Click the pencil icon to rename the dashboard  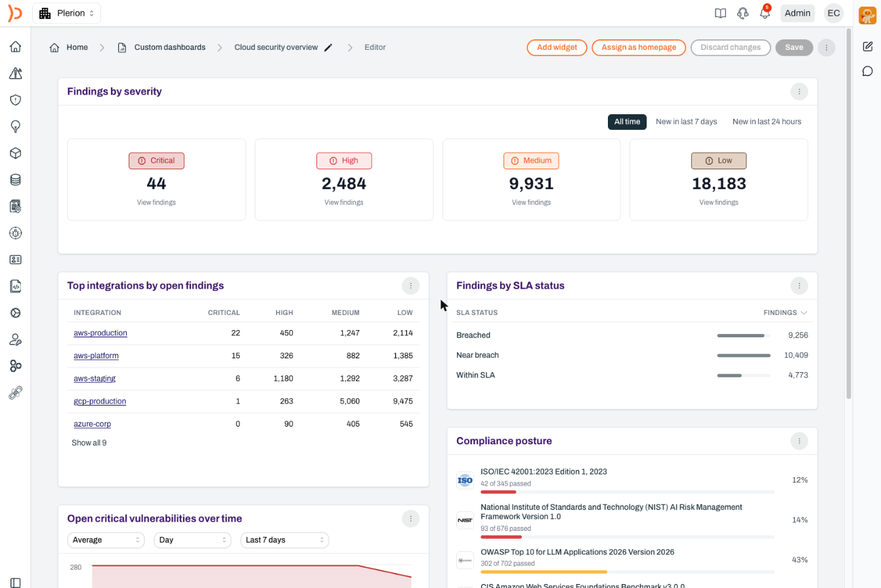328,47
